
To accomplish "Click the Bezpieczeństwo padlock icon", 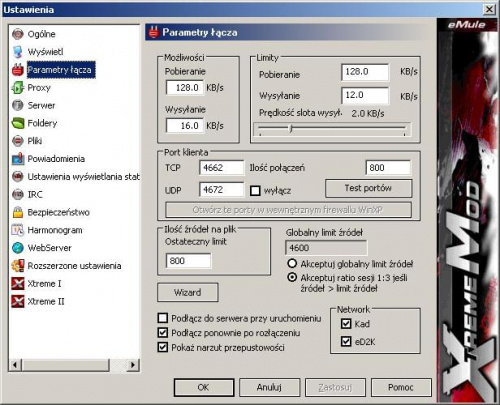I will pyautogui.click(x=18, y=212).
